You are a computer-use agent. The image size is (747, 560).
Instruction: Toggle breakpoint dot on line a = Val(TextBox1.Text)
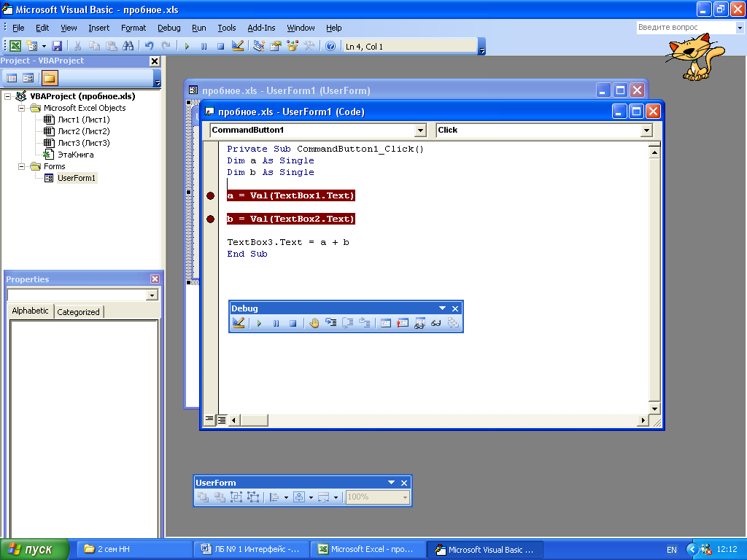click(210, 195)
